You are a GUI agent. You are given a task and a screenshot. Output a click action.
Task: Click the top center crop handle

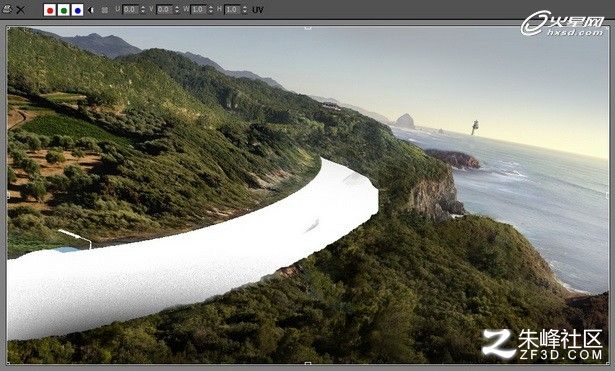308,28
